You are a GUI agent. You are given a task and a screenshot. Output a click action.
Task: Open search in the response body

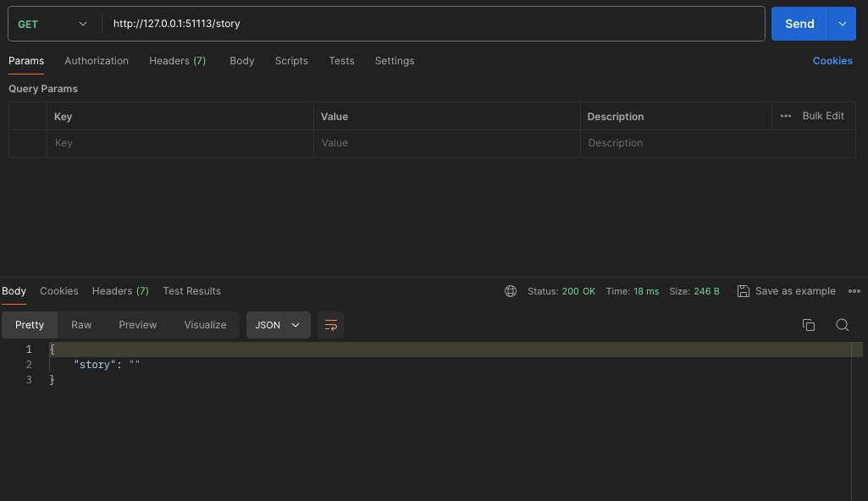[842, 325]
